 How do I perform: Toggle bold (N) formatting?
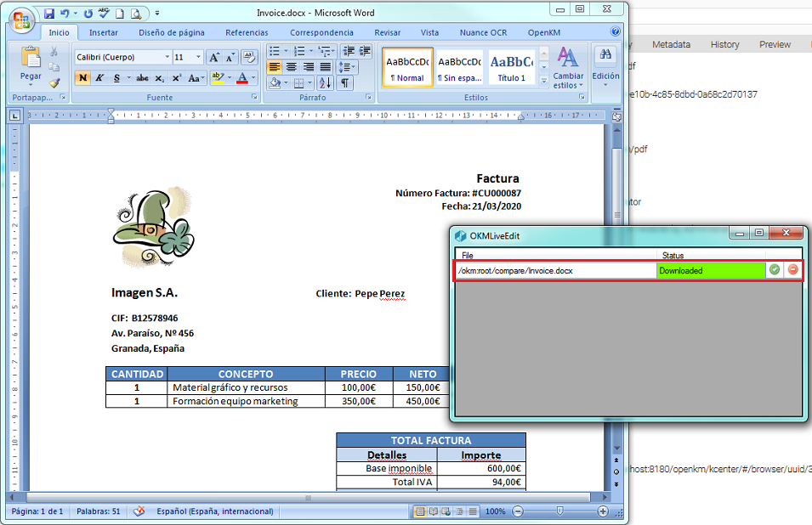point(82,78)
